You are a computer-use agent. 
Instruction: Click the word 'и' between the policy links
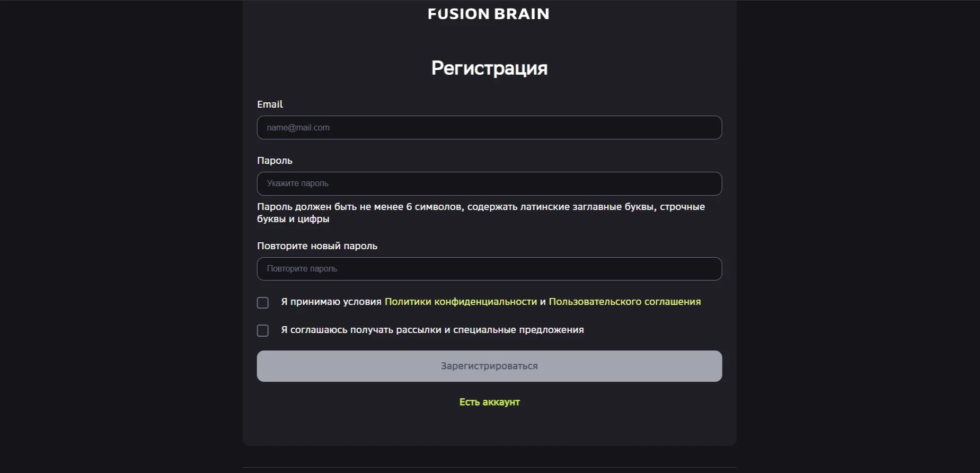543,302
